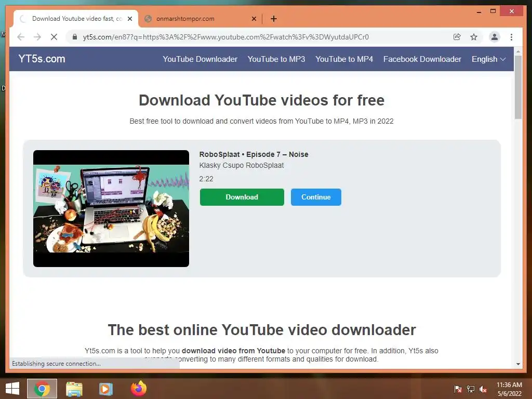
Task: Open Facebook Downloader nav link
Action: coord(422,59)
